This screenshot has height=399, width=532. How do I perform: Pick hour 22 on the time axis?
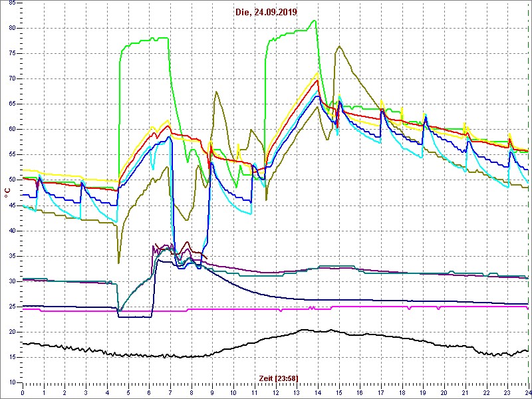coord(487,392)
